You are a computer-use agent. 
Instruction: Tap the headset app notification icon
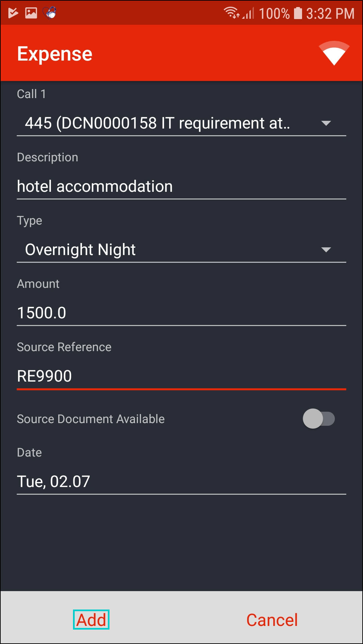pos(50,13)
